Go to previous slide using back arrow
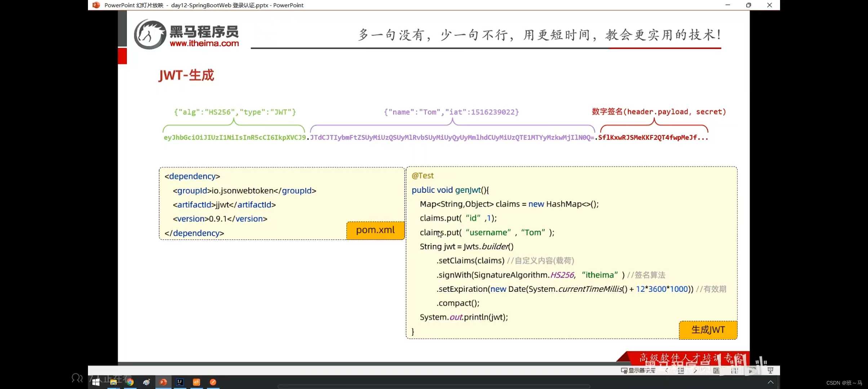 [x=666, y=371]
